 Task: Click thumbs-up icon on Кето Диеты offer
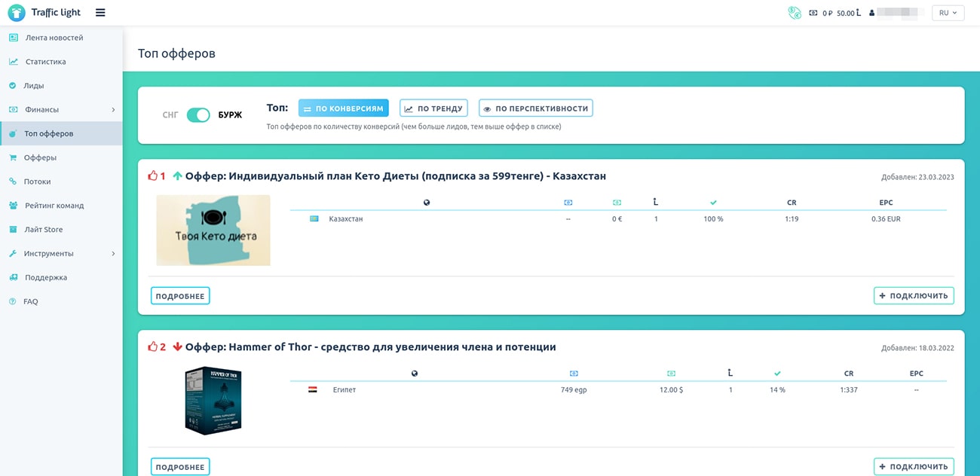pos(153,175)
